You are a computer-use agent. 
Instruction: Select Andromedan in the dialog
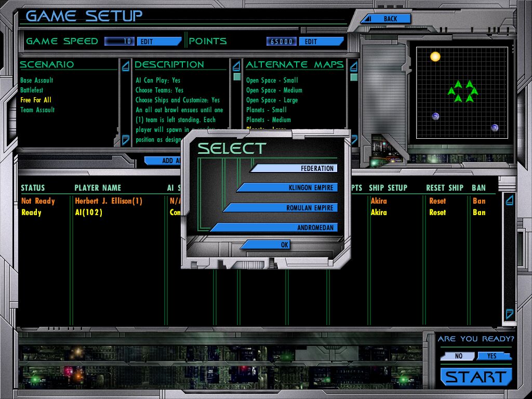tap(274, 228)
